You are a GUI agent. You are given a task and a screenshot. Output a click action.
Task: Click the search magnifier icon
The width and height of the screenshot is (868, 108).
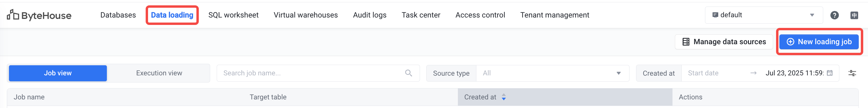pyautogui.click(x=408, y=73)
